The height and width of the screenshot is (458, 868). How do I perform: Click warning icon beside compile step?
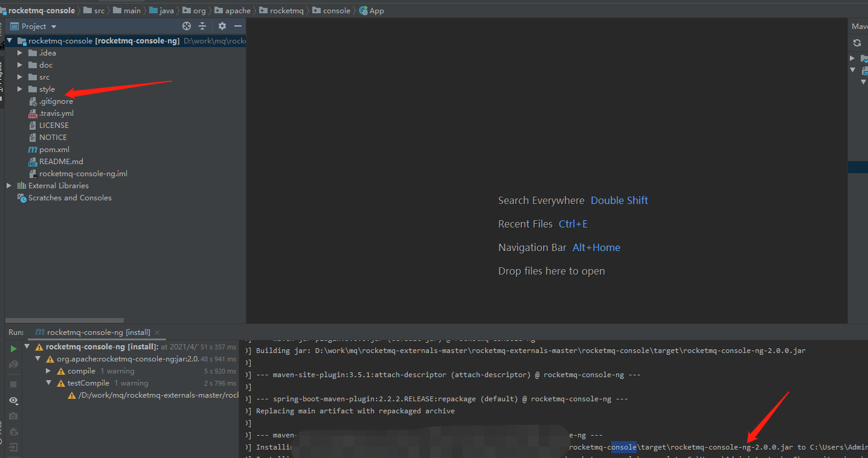pyautogui.click(x=61, y=371)
